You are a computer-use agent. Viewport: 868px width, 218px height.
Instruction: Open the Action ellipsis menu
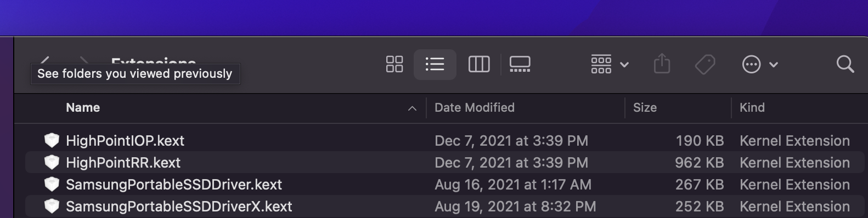759,64
